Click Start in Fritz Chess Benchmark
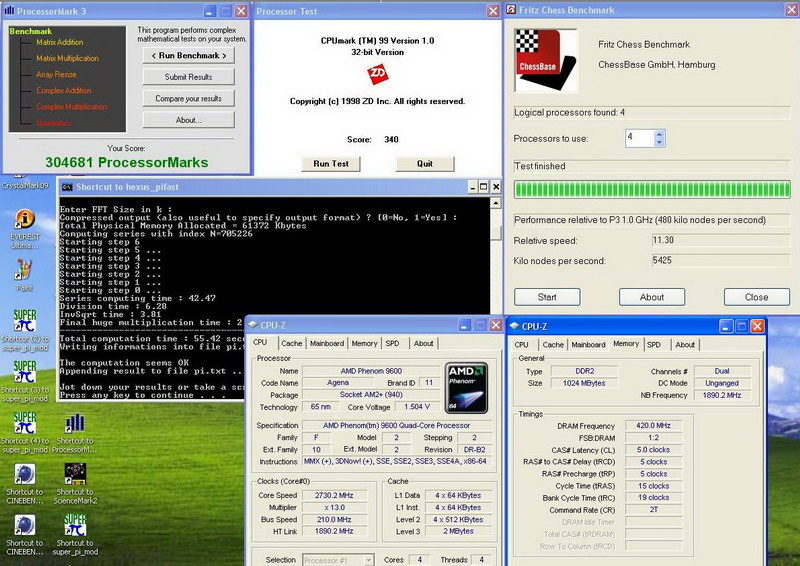The height and width of the screenshot is (566, 800). point(547,297)
